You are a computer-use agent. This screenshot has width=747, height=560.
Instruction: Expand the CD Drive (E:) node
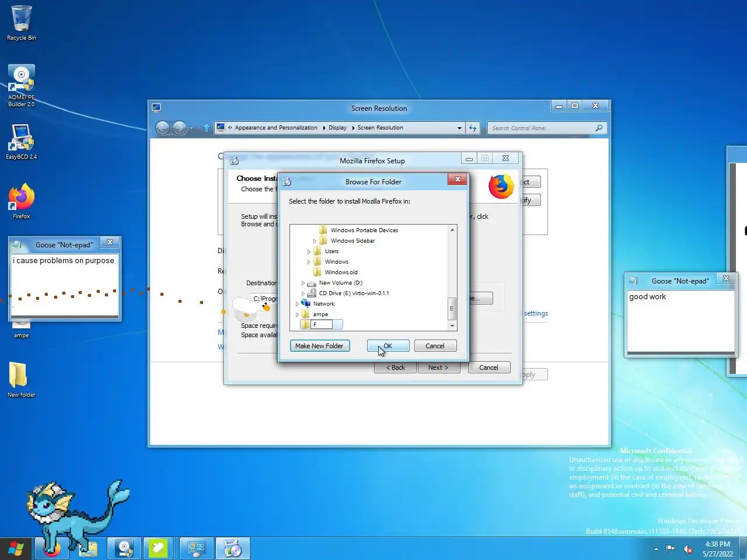coord(303,293)
